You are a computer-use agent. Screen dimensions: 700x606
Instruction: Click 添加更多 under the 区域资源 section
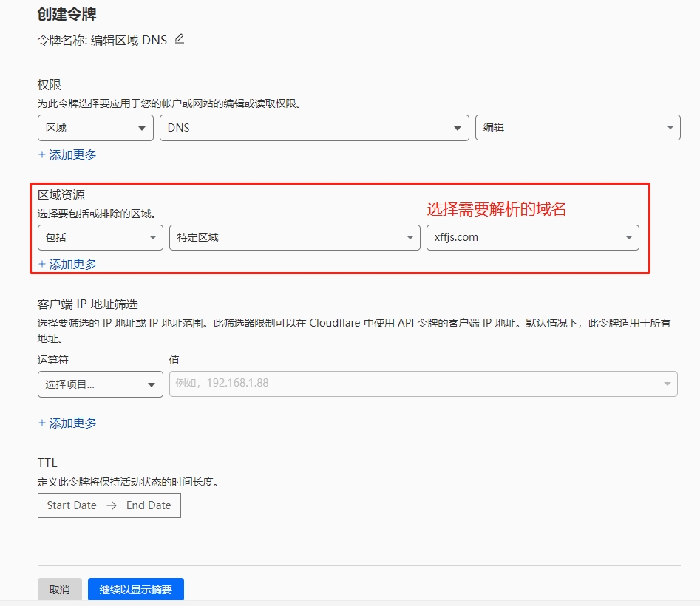click(x=67, y=264)
